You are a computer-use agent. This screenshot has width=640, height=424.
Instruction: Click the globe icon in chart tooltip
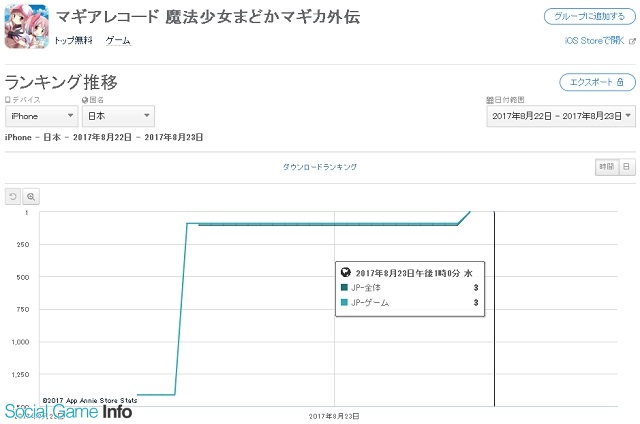coord(346,272)
